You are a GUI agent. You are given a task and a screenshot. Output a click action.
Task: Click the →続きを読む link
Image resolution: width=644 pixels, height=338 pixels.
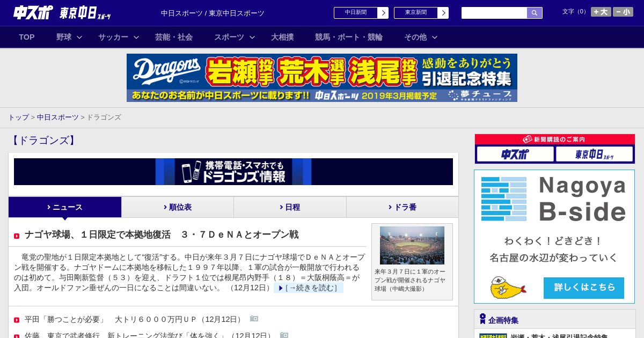click(x=309, y=288)
